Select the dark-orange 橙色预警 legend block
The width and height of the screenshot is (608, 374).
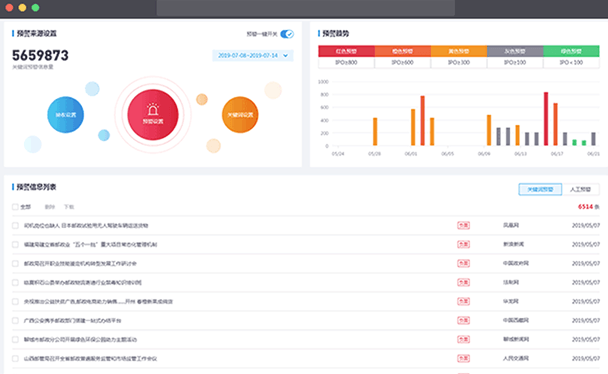[x=402, y=51]
